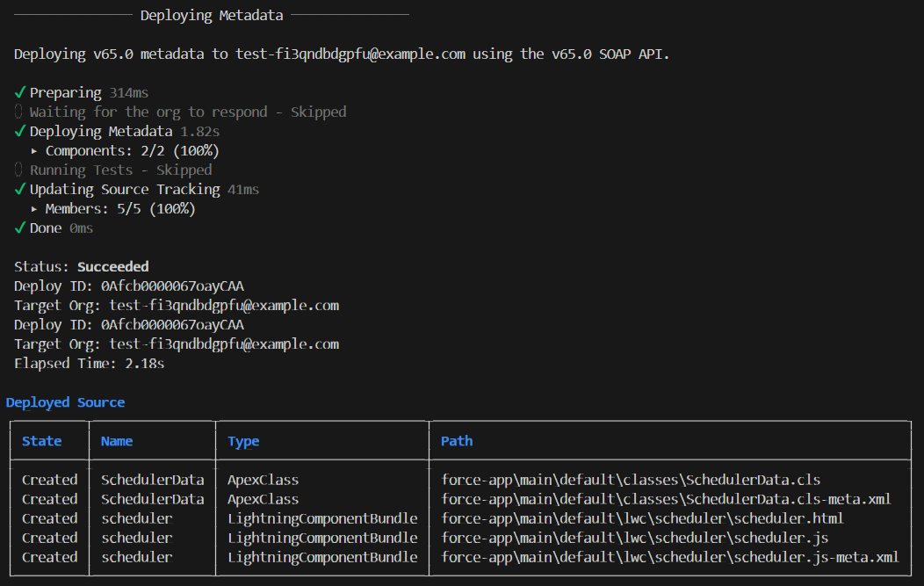Click the second Deploy ID 0Afcb0000067oayCAA line
This screenshot has height=586, width=924.
129,325
